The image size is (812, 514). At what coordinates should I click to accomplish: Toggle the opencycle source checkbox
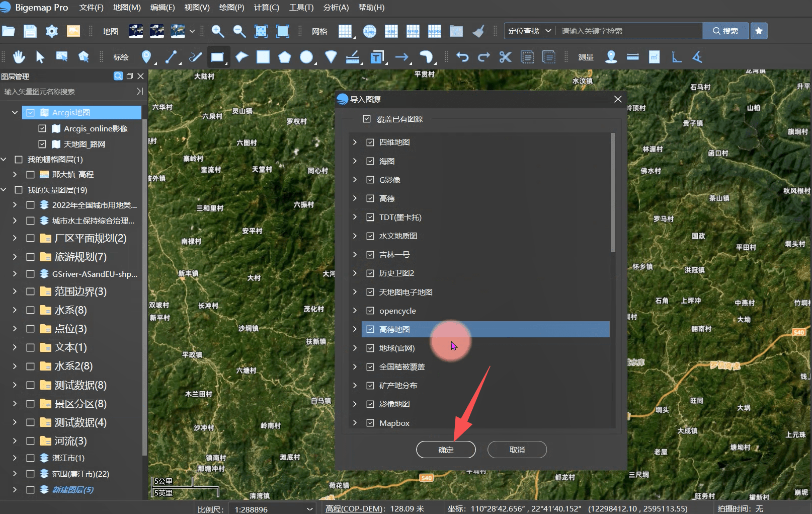370,311
